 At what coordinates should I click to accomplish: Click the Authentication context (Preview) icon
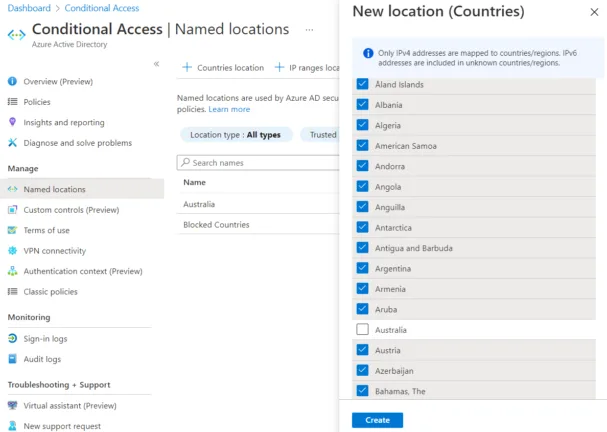tap(12, 271)
